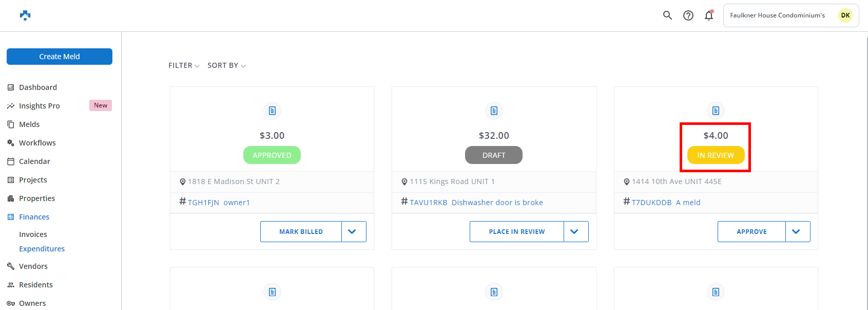This screenshot has width=868, height=310.
Task: Click the yellow IN REVIEW status badge
Action: tap(716, 155)
